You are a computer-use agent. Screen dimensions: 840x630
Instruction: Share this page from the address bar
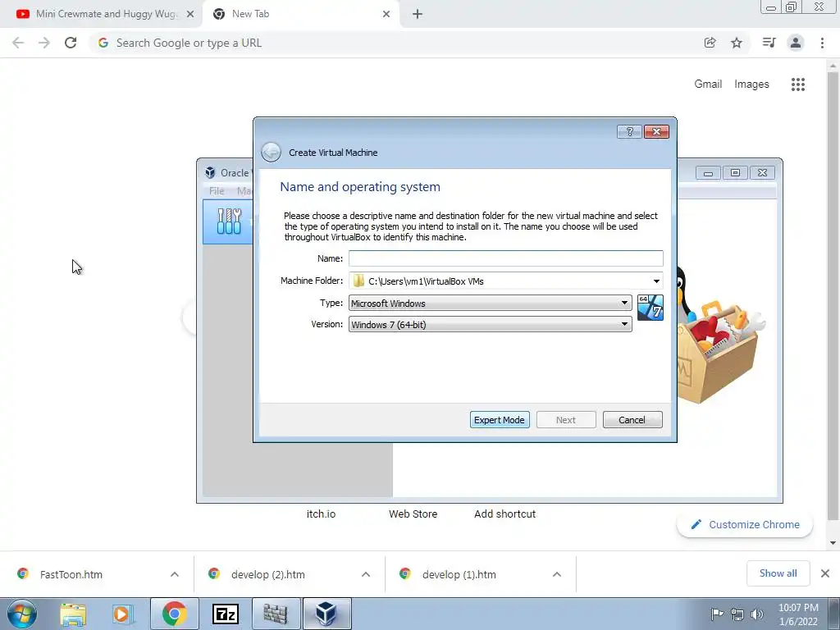(x=710, y=43)
